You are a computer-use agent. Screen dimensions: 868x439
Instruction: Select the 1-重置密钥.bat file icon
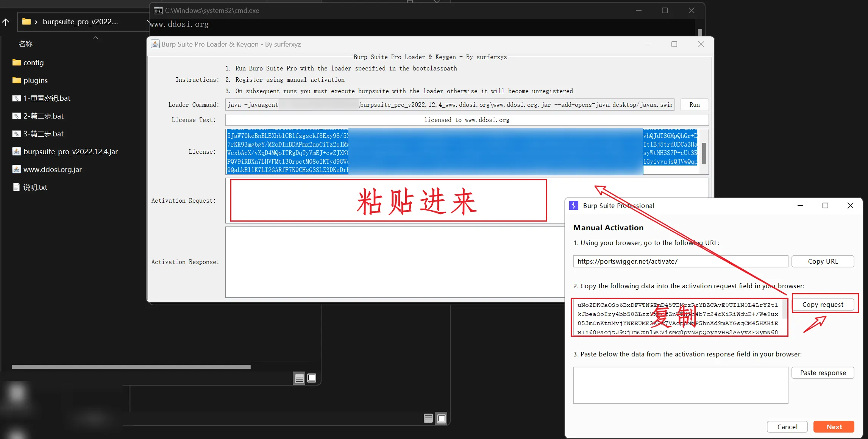pyautogui.click(x=16, y=98)
